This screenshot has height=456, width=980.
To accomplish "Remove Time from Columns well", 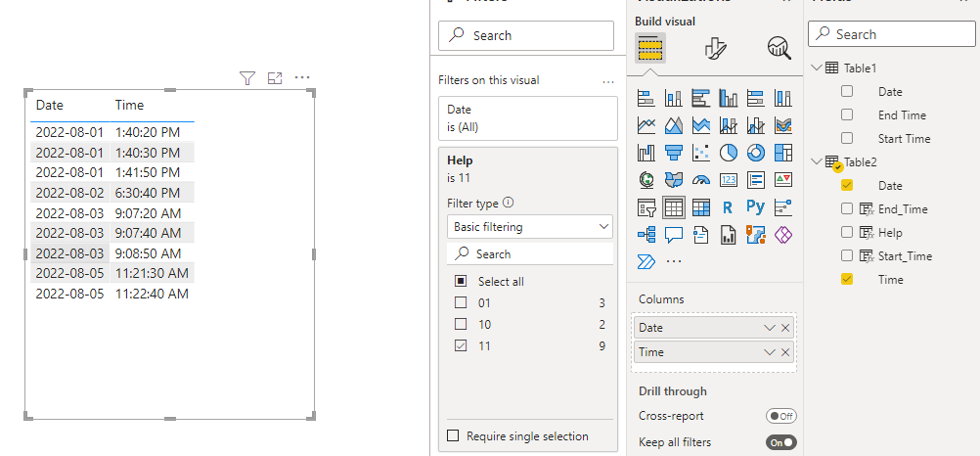I will click(785, 352).
